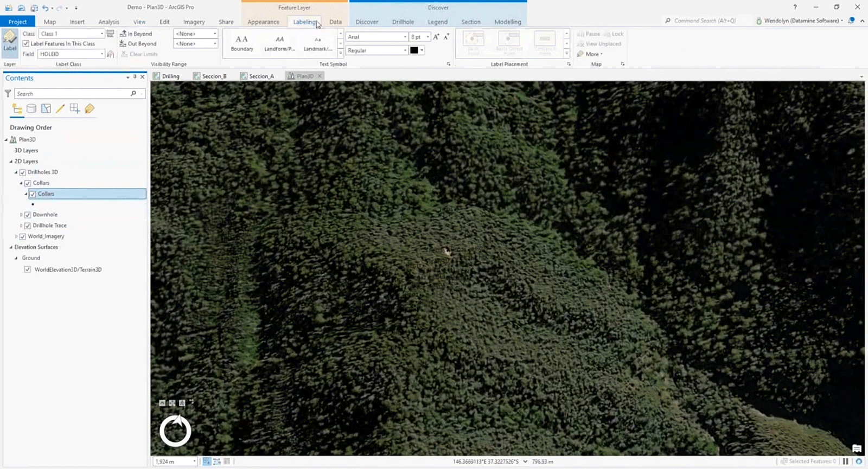Toggle the highlighted Collars layer checkbox
868x469 pixels.
tap(33, 194)
